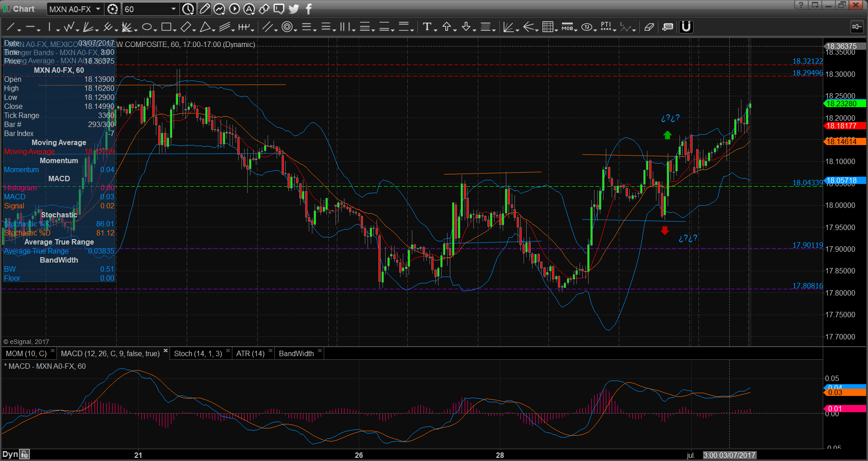
Task: Select the Fibonacci circles tool
Action: point(287,27)
